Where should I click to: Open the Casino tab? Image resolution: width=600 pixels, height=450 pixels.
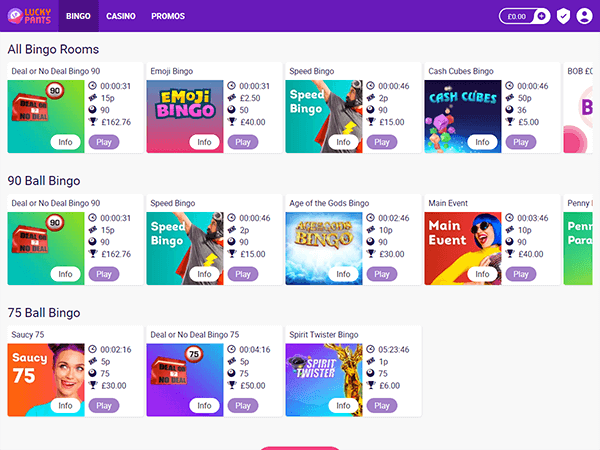(x=121, y=16)
